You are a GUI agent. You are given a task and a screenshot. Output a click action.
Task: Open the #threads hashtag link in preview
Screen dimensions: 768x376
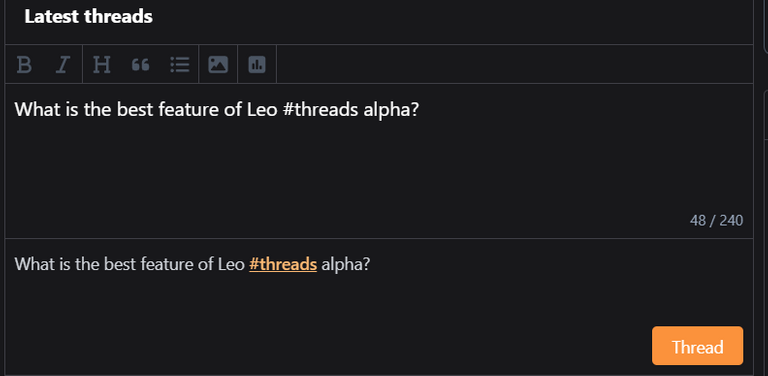(283, 264)
